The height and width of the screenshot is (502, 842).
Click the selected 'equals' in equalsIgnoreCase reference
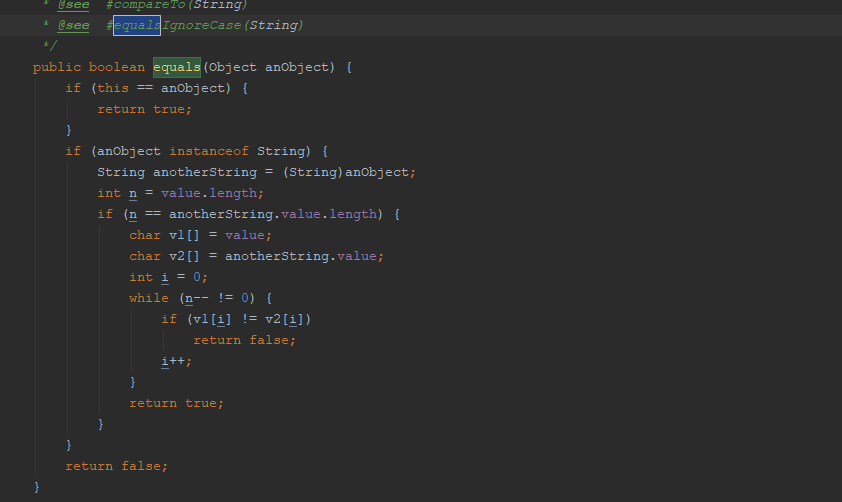pyautogui.click(x=137, y=25)
